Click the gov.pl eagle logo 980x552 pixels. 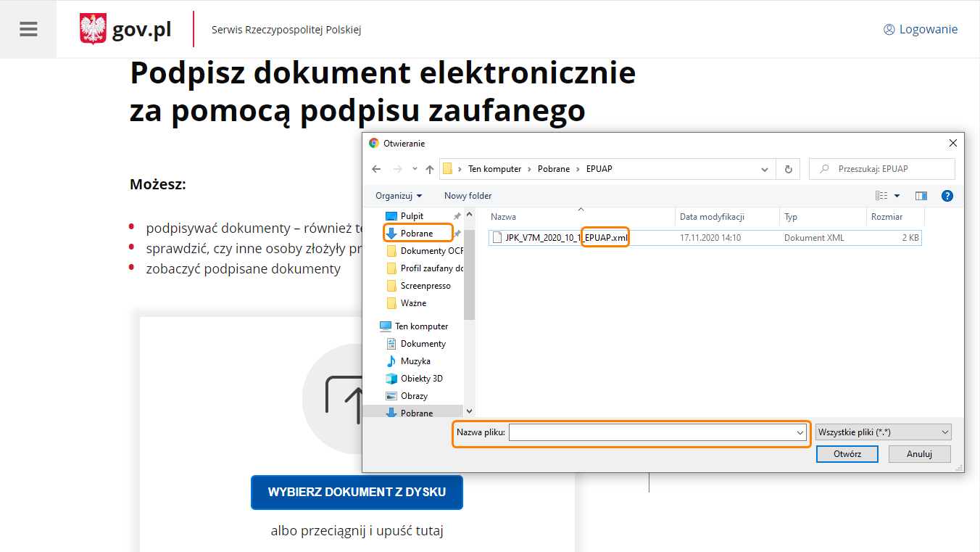click(93, 29)
